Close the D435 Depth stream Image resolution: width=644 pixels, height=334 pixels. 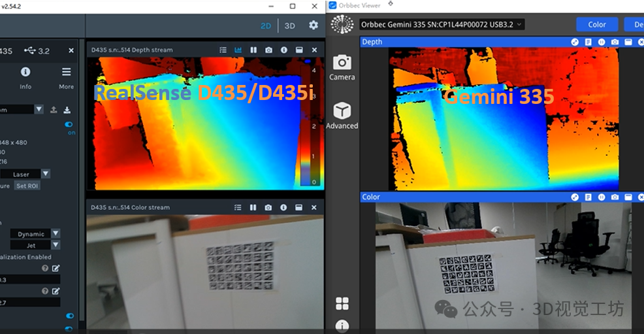pyautogui.click(x=314, y=50)
